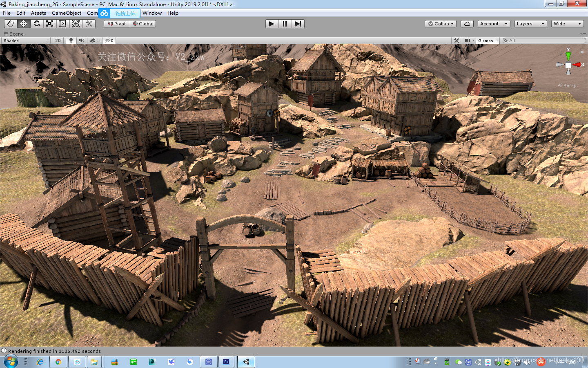Toggle scene gizmo rotation lock
This screenshot has width=588, height=368.
[x=581, y=52]
